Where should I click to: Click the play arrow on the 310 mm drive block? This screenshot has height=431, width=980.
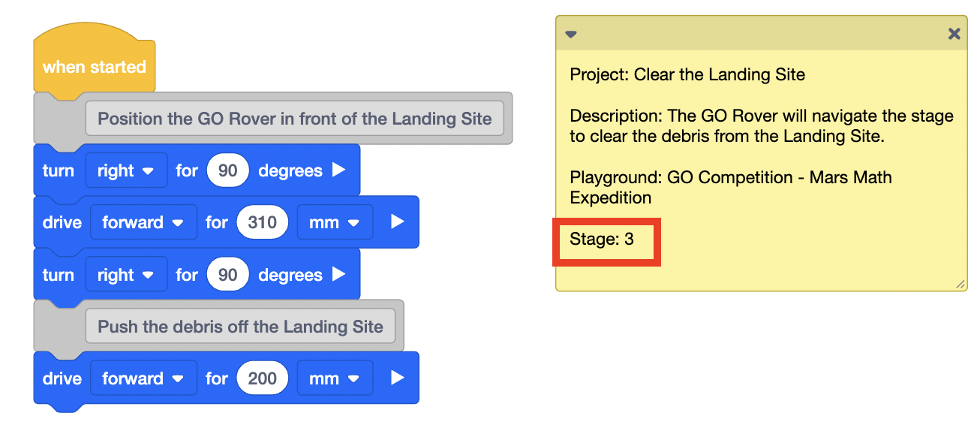398,222
